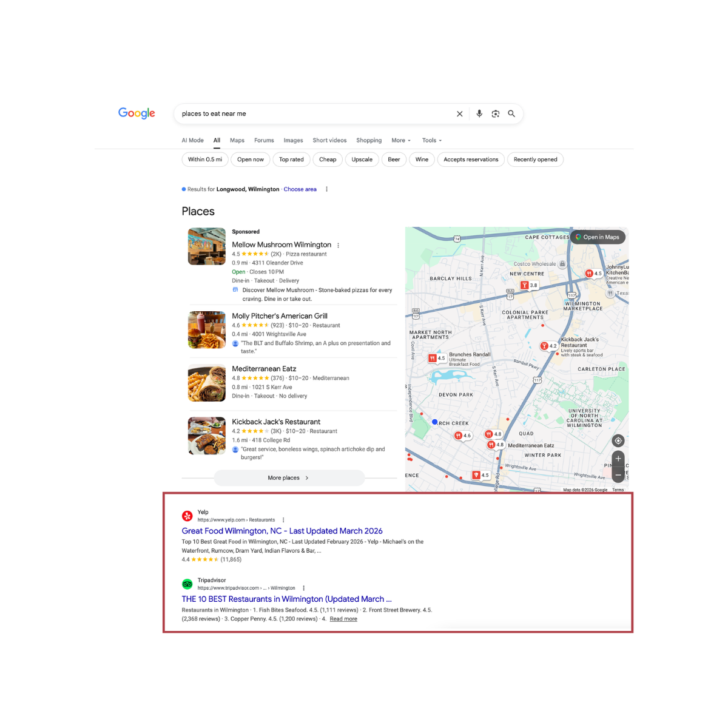Open options menu for Mellow Mushroom listing
The height and width of the screenshot is (728, 728).
click(x=339, y=246)
